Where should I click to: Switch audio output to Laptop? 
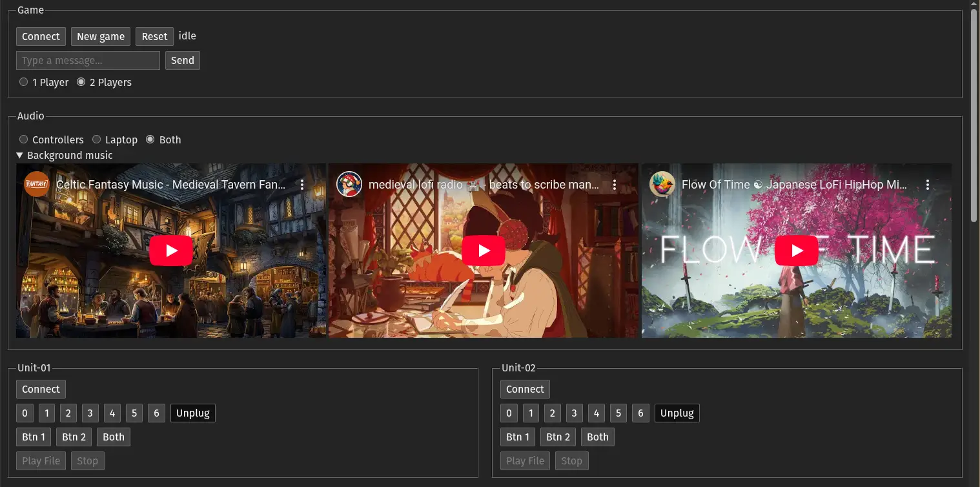(97, 139)
